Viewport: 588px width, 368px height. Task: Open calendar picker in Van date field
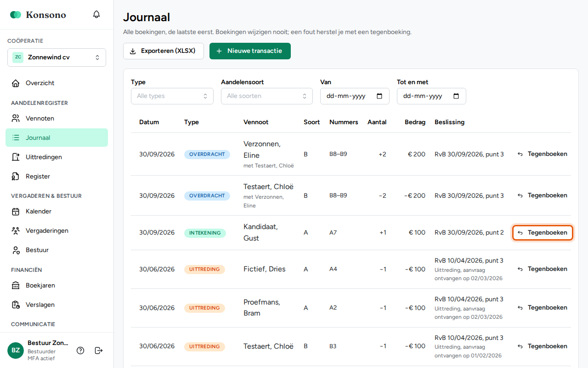tap(379, 96)
